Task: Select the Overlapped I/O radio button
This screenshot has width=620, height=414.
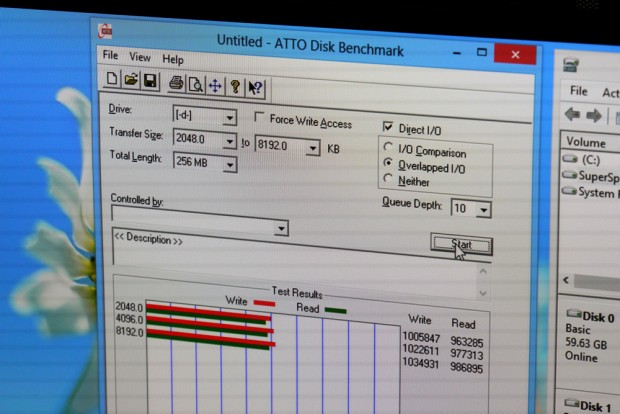Action: coord(388,163)
